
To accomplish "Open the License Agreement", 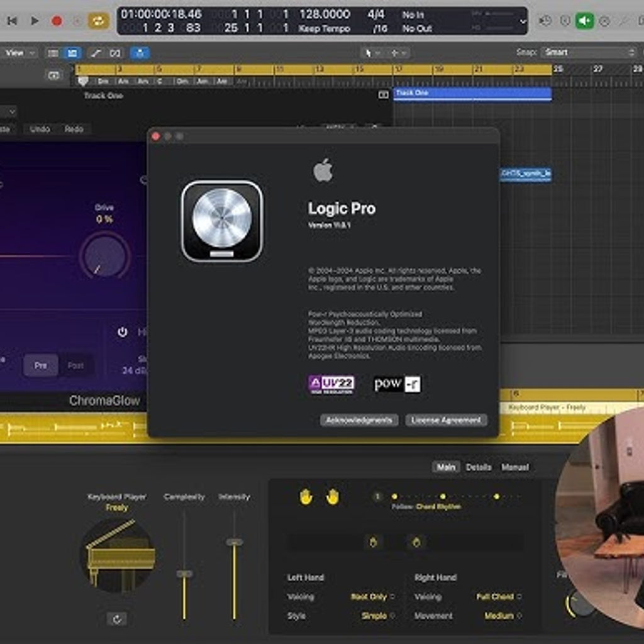I will [446, 420].
